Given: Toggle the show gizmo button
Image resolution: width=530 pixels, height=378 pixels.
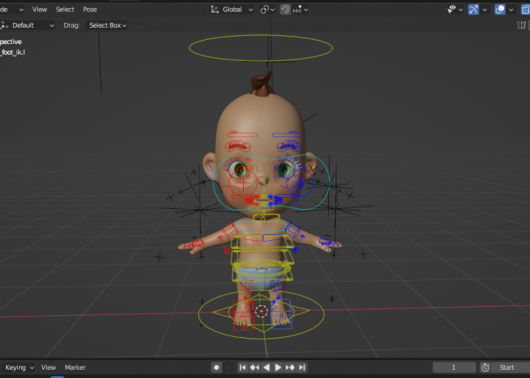Looking at the screenshot, I should pos(473,10).
